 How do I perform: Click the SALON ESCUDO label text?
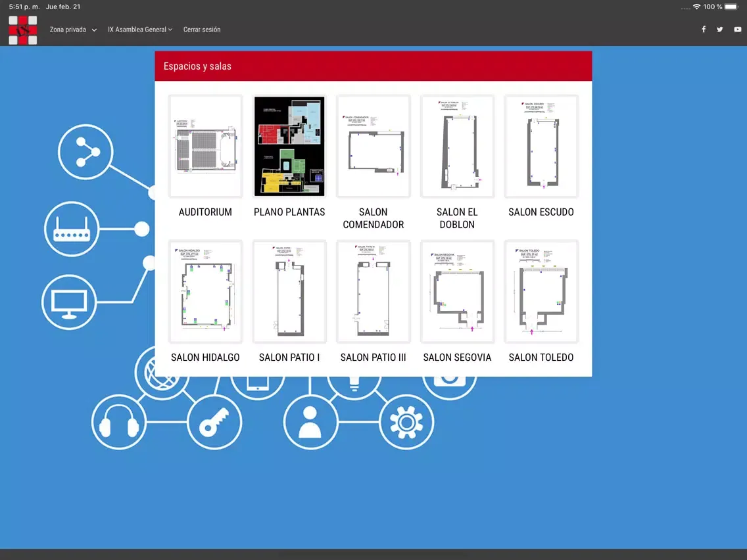(x=541, y=212)
